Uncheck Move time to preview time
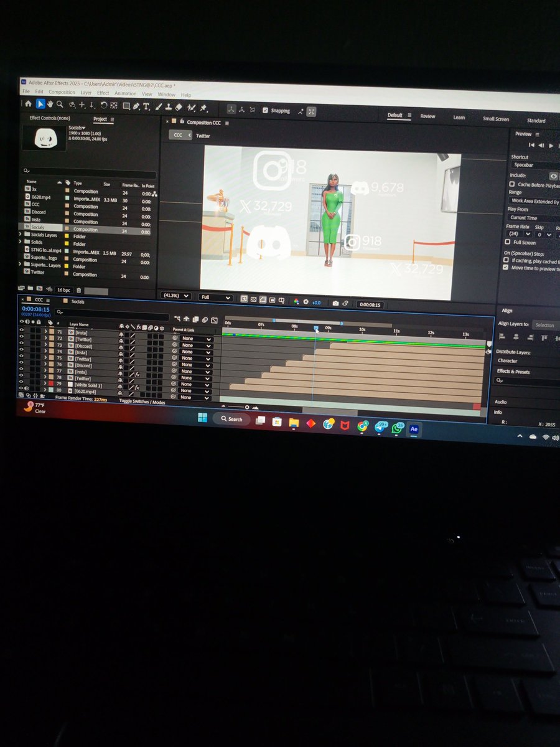560x747 pixels. pos(505,267)
